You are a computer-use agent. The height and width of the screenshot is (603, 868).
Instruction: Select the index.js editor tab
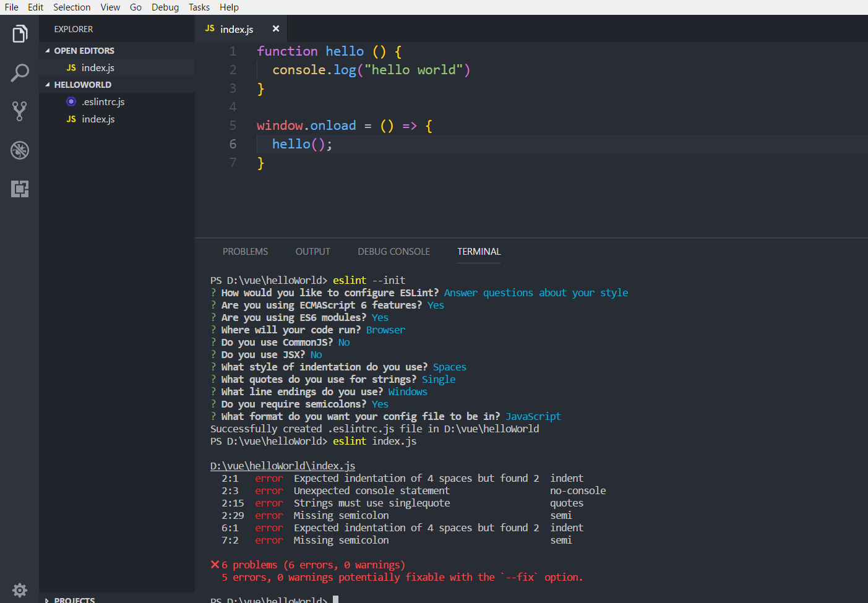[241, 28]
